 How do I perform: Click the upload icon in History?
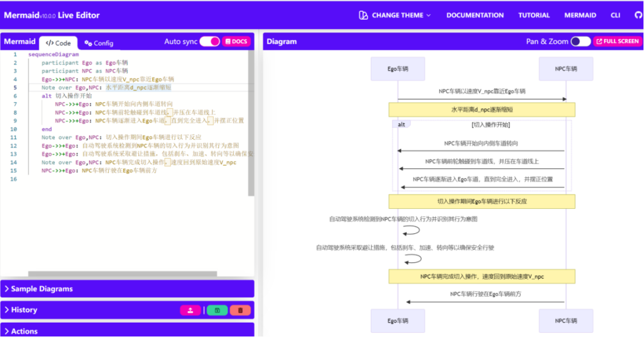coord(190,310)
